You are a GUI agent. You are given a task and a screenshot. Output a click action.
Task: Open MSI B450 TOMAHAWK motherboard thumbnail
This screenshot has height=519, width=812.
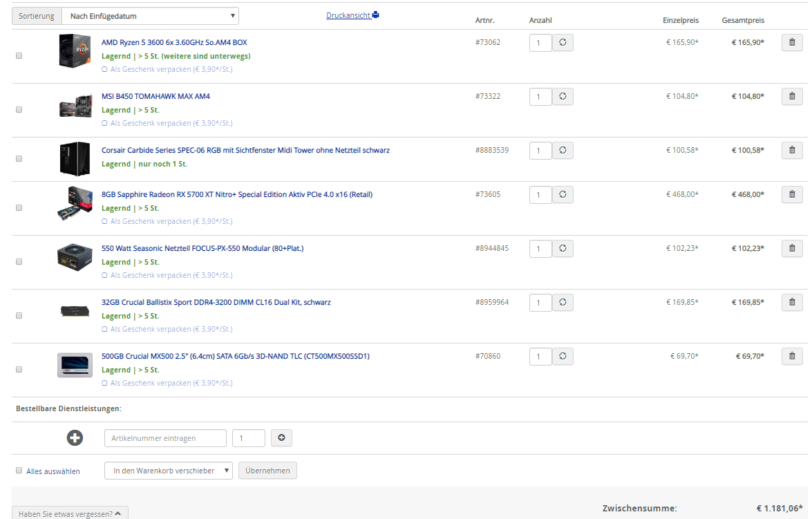[x=75, y=106]
